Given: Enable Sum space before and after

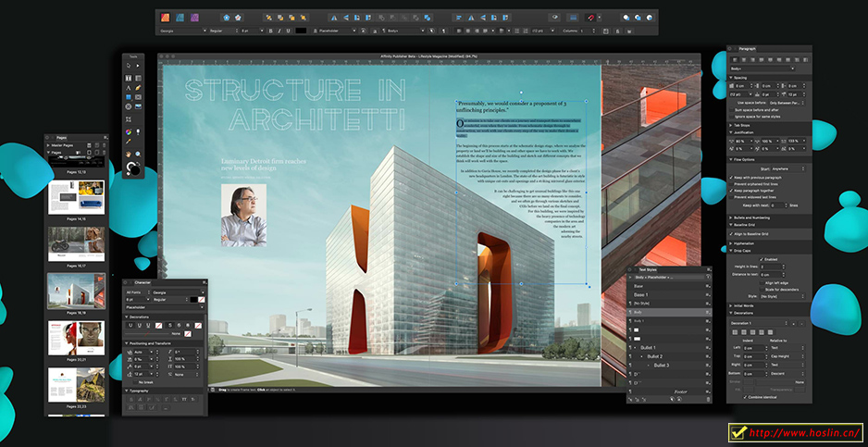Looking at the screenshot, I should point(731,110).
